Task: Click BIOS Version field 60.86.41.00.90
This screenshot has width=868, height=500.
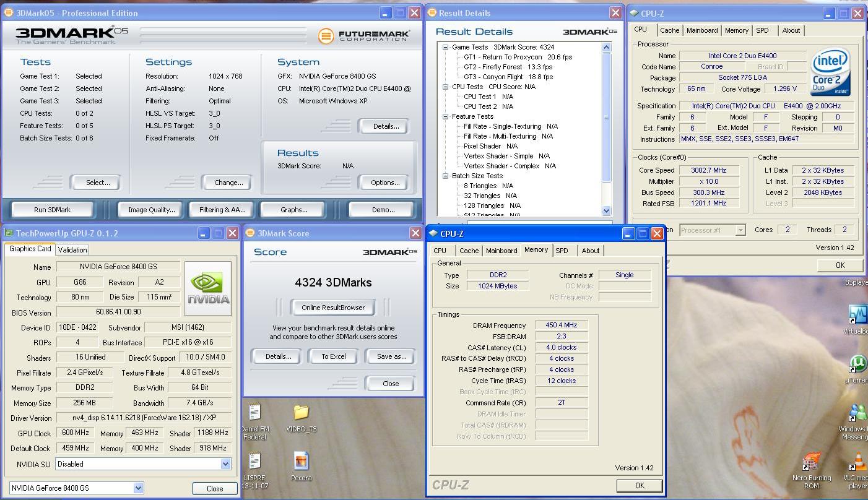Action: 118,312
